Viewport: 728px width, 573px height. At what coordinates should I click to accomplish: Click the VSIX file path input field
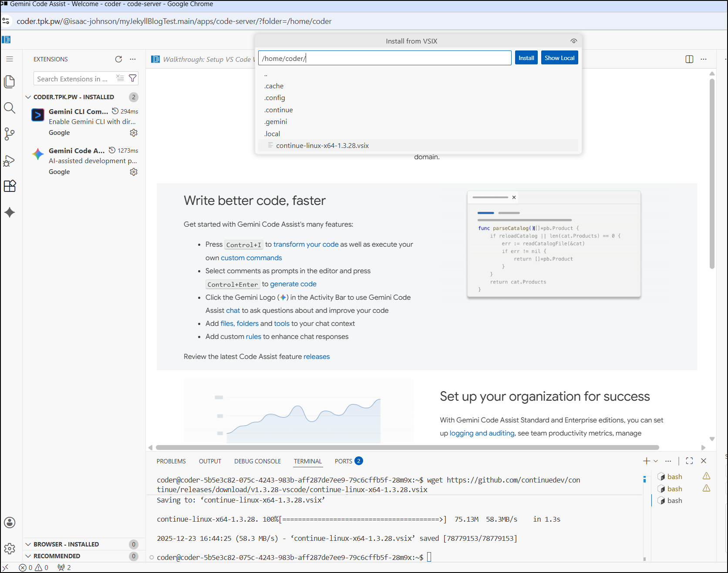click(384, 58)
